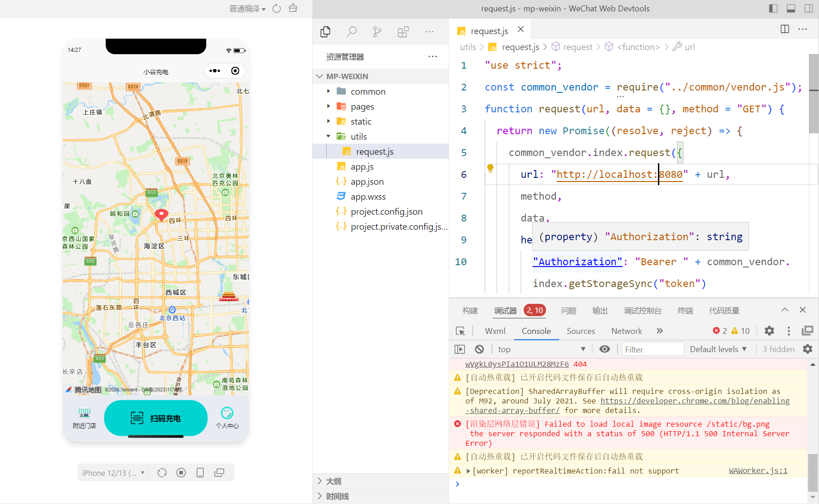Tap the capsule close target icon
This screenshot has height=504, width=819.
pyautogui.click(x=235, y=71)
